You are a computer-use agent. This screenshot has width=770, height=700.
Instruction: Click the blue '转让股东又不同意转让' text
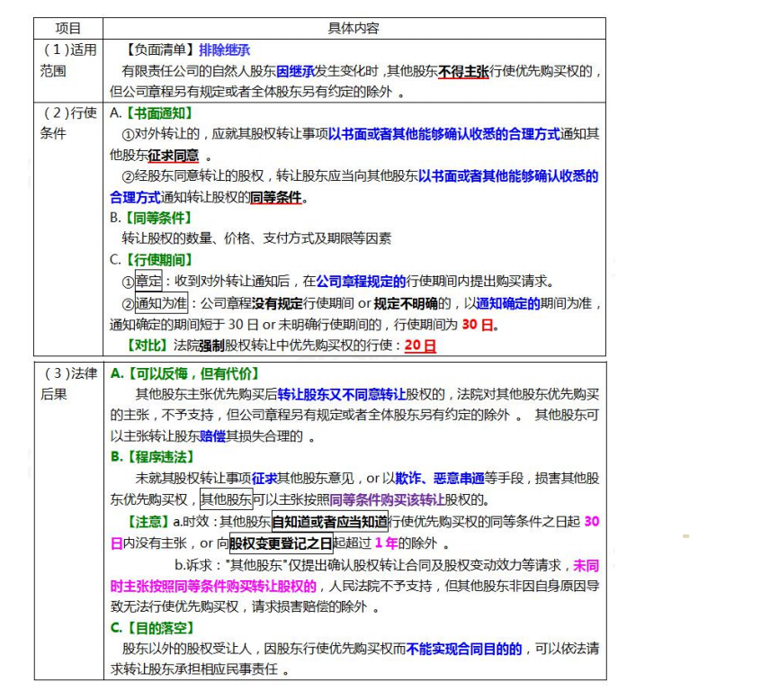coord(341,394)
